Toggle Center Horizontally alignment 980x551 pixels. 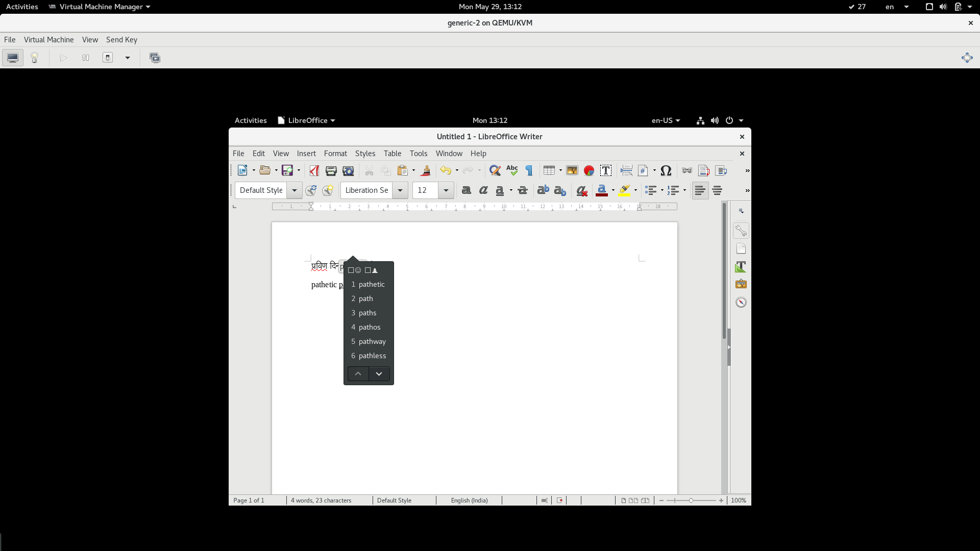click(x=717, y=190)
